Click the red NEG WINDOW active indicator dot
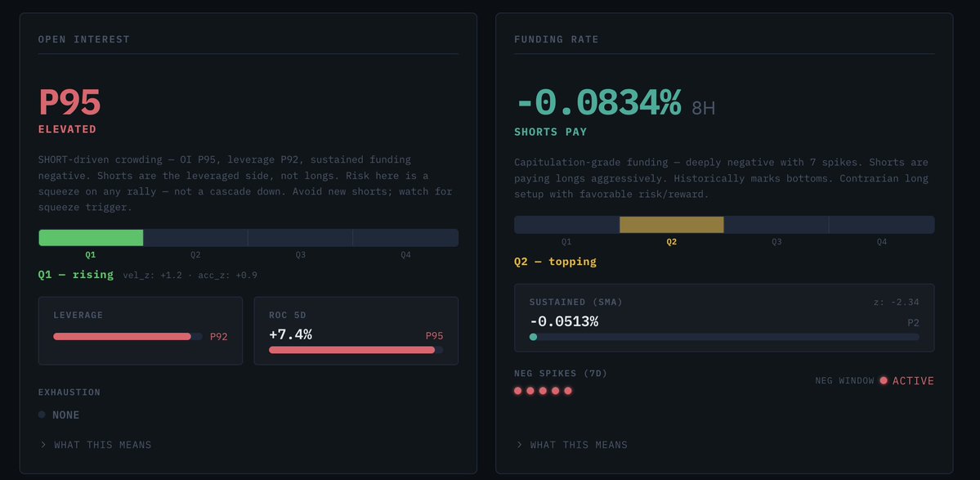Screen dimensions: 980x480 tap(884, 381)
